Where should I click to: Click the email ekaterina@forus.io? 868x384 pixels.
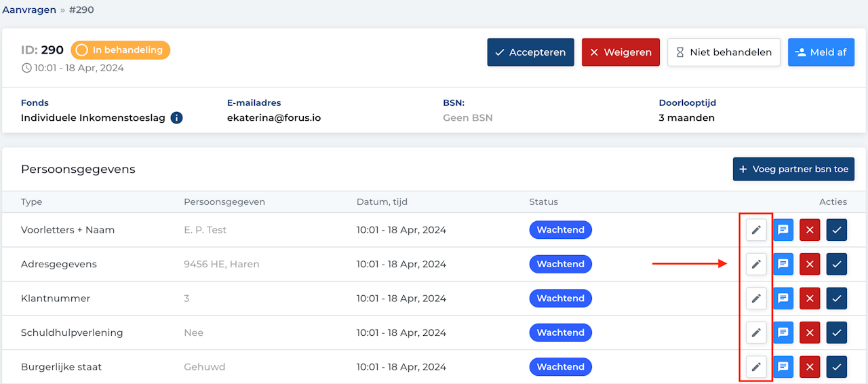pyautogui.click(x=274, y=118)
